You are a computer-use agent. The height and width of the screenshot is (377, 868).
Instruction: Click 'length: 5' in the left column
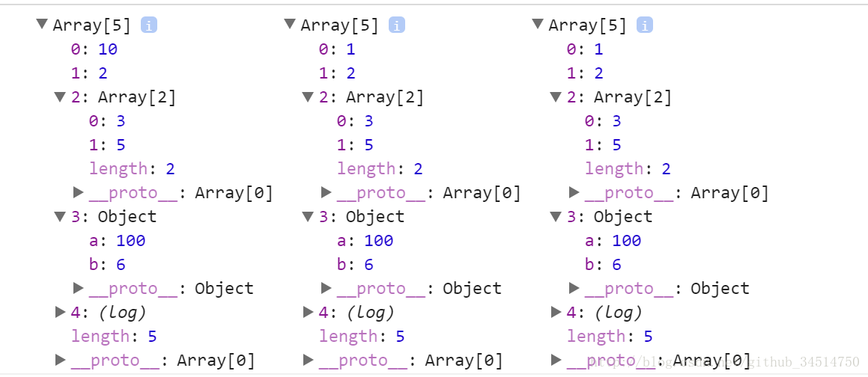click(x=114, y=336)
